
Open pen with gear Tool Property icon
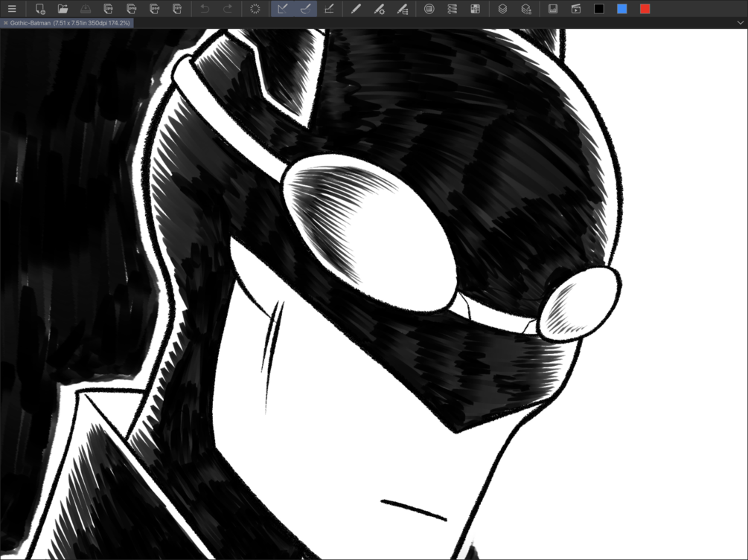[380, 9]
